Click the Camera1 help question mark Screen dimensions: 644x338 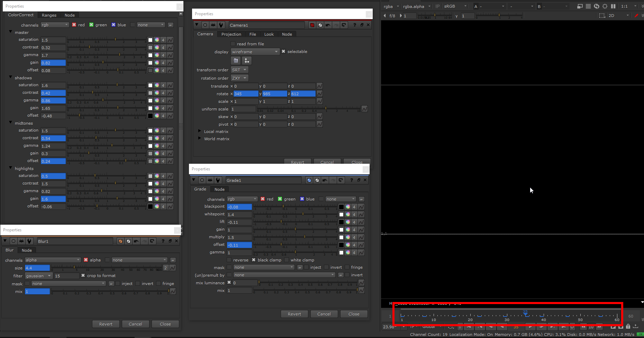(x=354, y=25)
